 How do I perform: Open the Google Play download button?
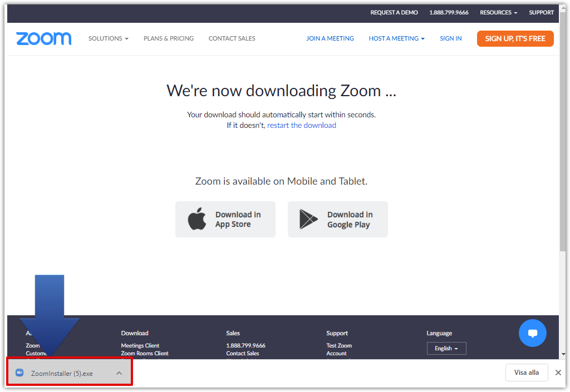(x=338, y=219)
